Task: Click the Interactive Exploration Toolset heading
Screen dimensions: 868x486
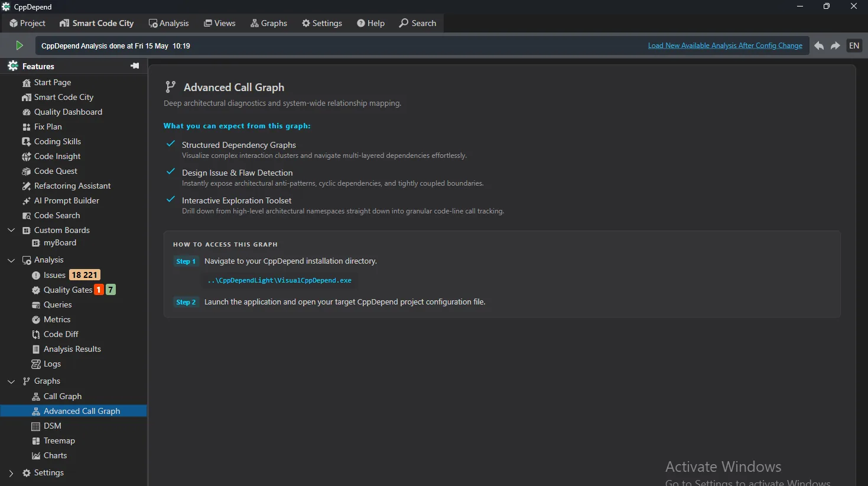Action: [x=236, y=200]
